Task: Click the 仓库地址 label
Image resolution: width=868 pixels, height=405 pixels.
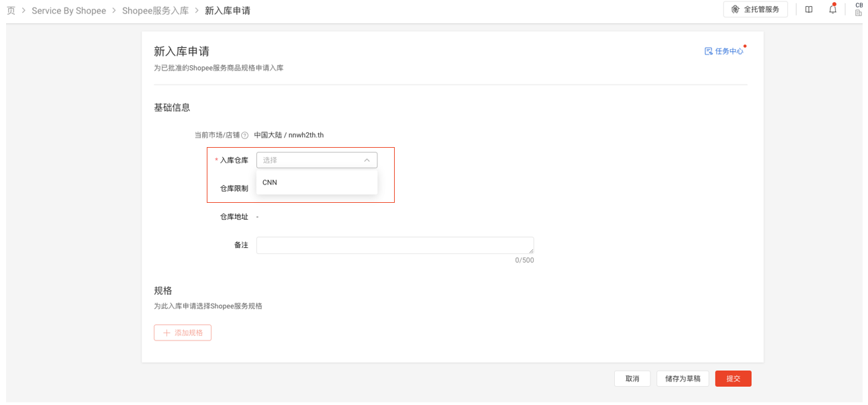Action: pyautogui.click(x=234, y=217)
